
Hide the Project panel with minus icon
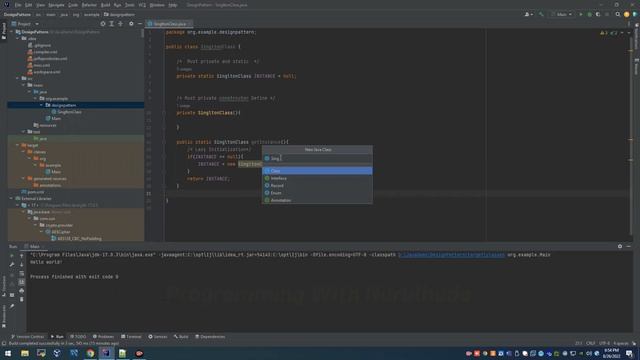(x=140, y=24)
